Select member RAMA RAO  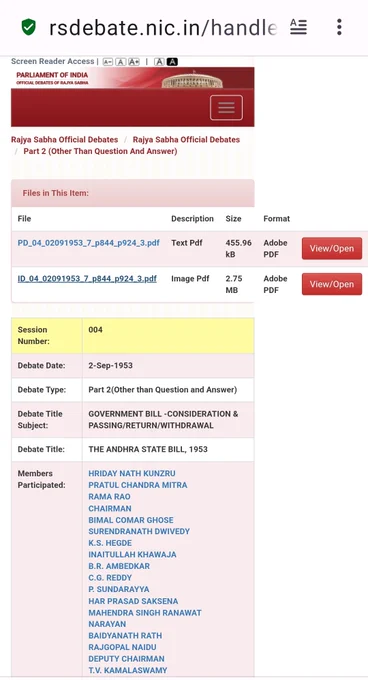[x=109, y=497]
